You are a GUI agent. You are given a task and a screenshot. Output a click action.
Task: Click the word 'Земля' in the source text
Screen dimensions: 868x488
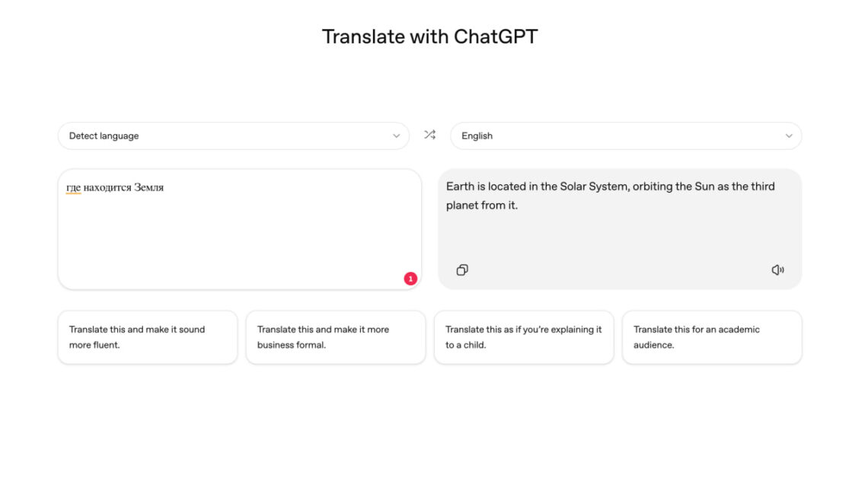[x=149, y=187]
